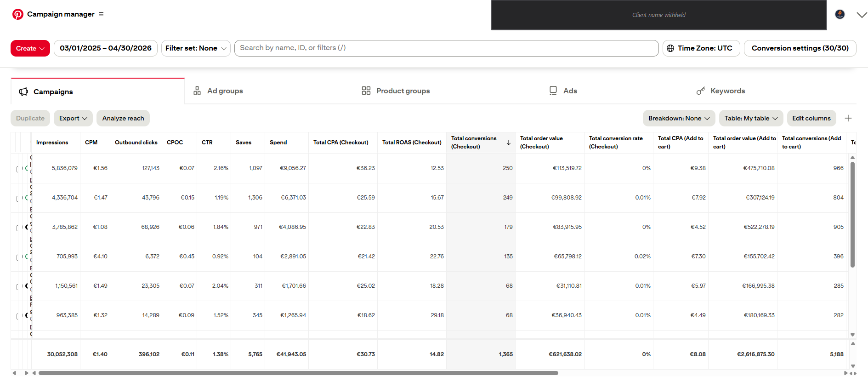868x382 pixels.
Task: Click the Analyze reach button
Action: (123, 118)
